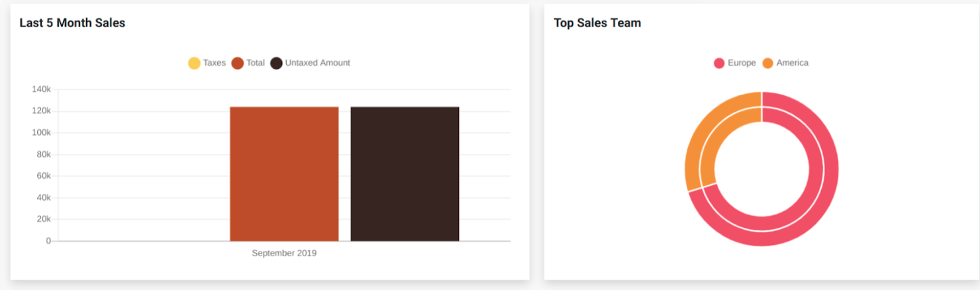This screenshot has width=980, height=290.
Task: Click the pink Europe legend circle
Action: (x=719, y=63)
